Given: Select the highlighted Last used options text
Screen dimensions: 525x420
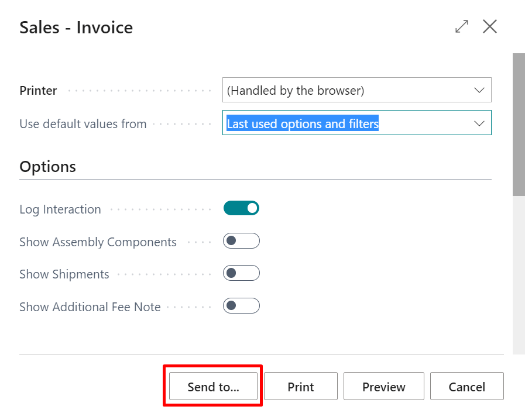Looking at the screenshot, I should click(303, 123).
